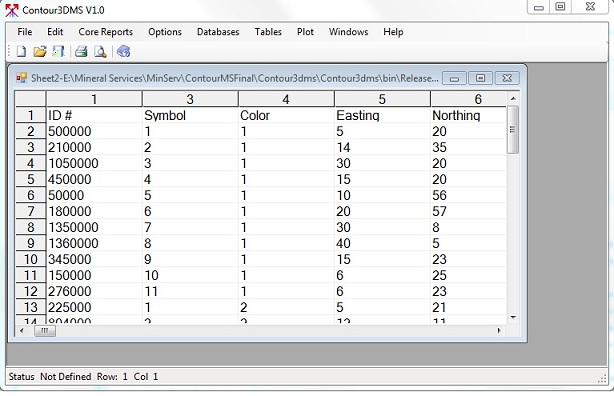Click the vertical scrollbar down arrow
Screen dimensions: 614x396
click(x=513, y=317)
